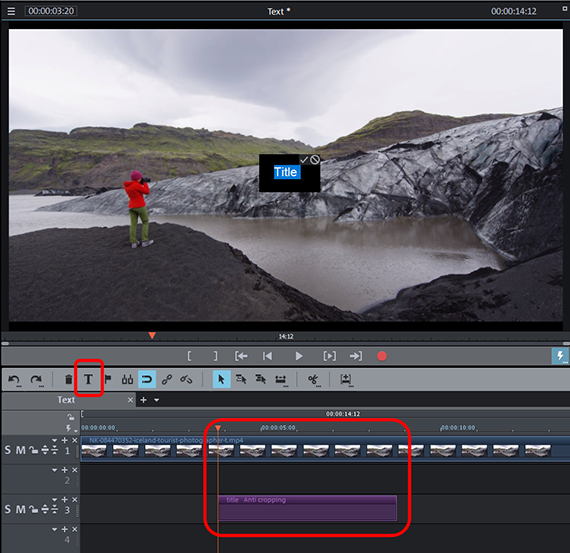Remove track 2 with its X icon
This screenshot has width=570, height=553.
tap(75, 470)
